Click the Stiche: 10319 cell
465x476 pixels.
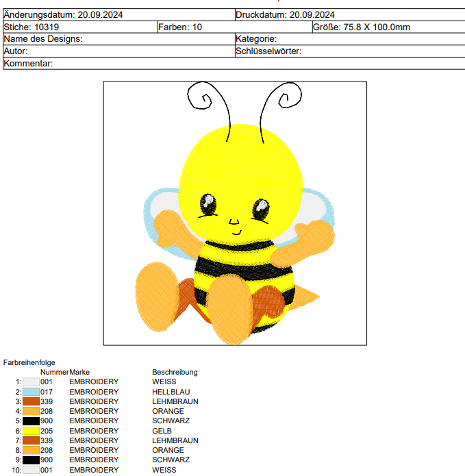(79, 27)
